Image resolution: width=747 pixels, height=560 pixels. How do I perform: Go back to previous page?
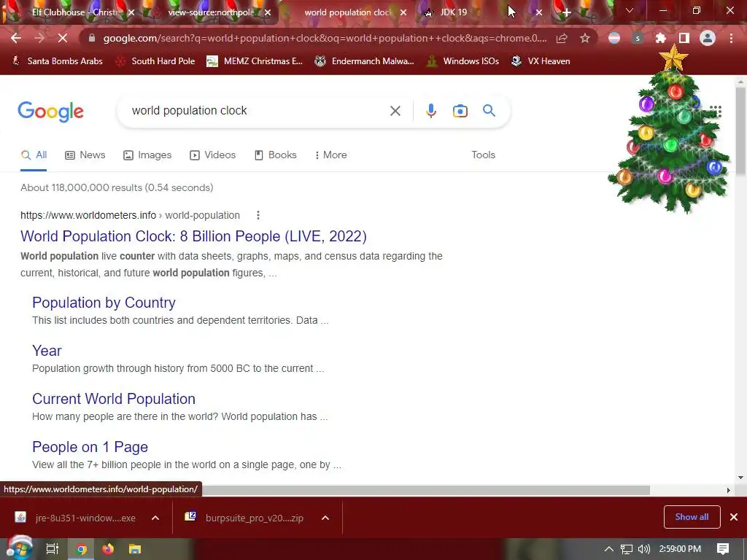point(16,39)
